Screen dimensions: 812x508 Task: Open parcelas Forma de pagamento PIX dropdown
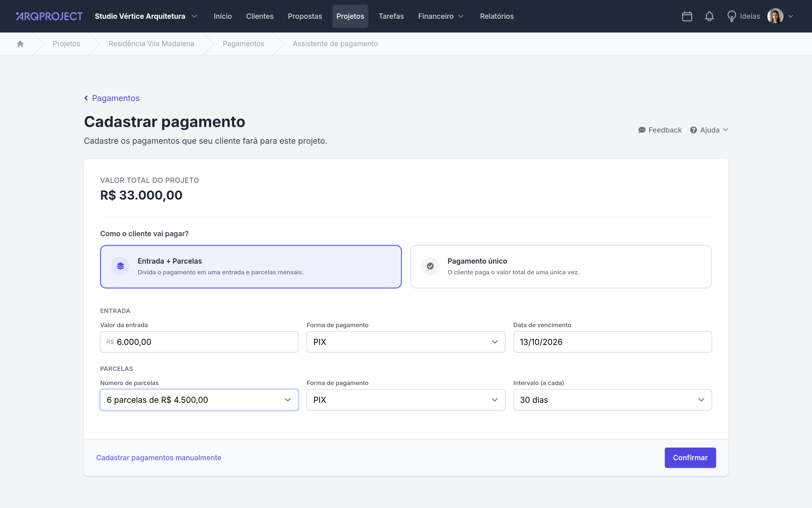(x=406, y=400)
